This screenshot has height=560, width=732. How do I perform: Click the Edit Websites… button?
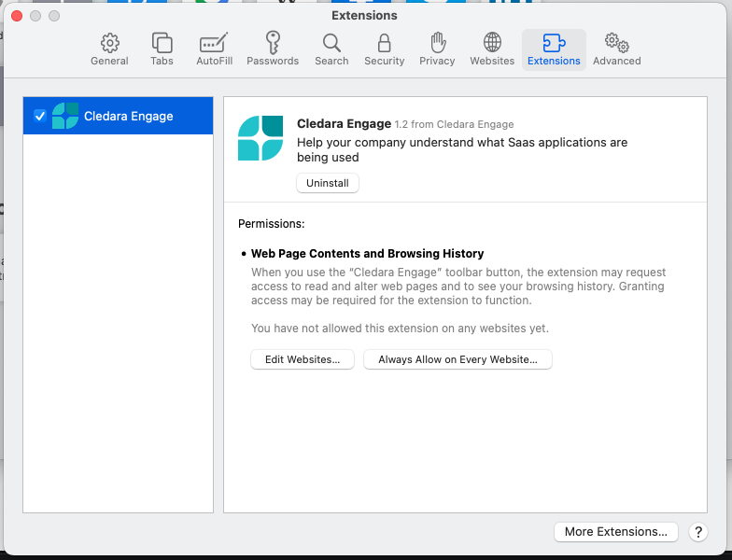(x=303, y=359)
